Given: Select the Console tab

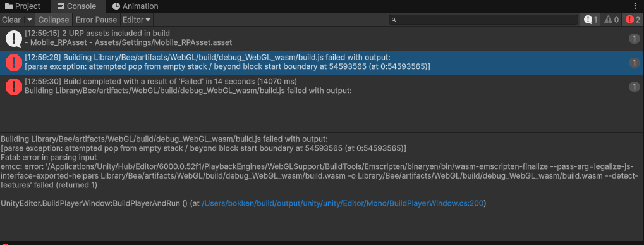Looking at the screenshot, I should pos(77,6).
